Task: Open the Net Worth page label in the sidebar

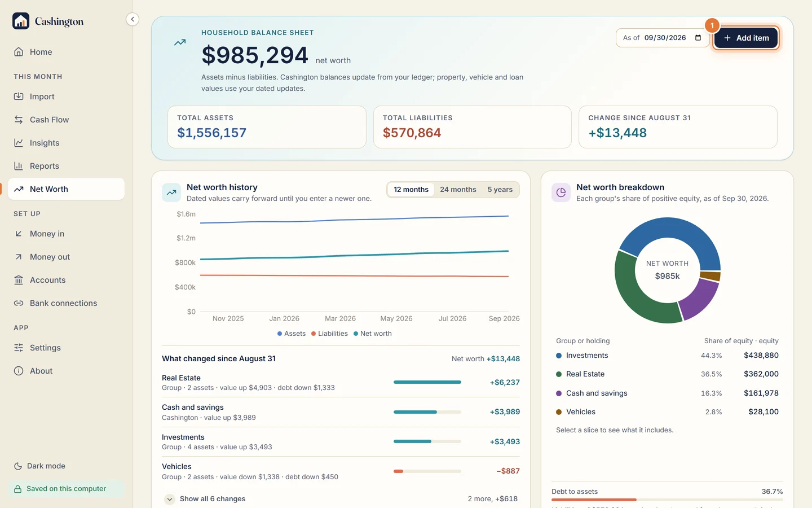Action: tap(49, 189)
